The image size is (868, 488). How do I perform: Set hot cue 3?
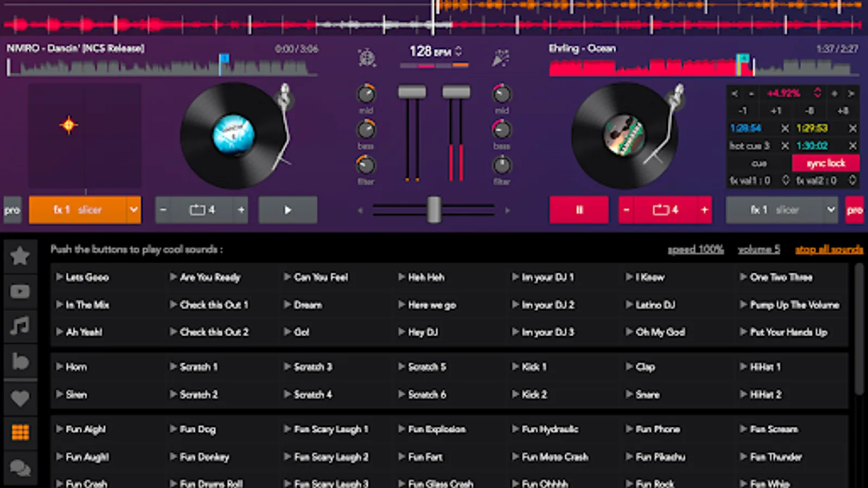pos(749,146)
